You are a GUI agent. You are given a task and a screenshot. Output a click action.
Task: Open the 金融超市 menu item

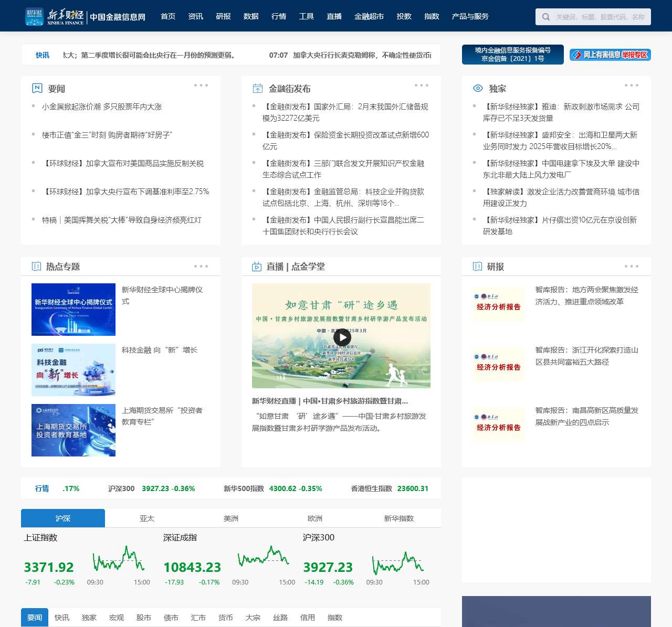click(x=369, y=16)
